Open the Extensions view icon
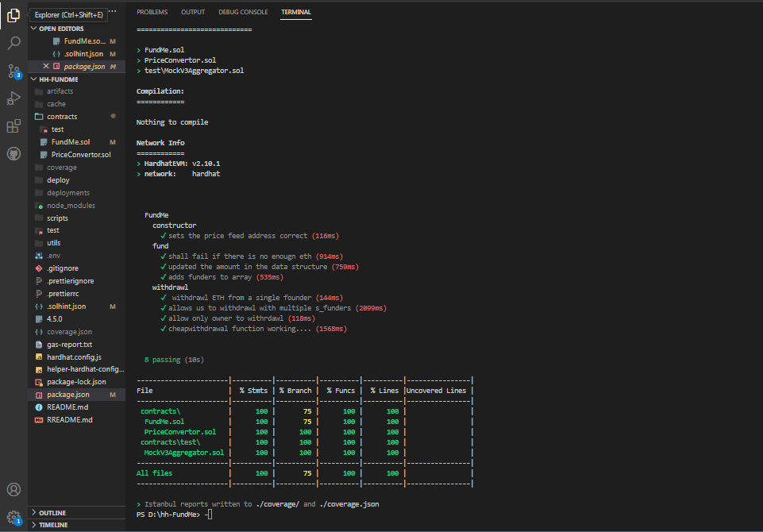Viewport: 763px width, 532px height. pos(13,126)
